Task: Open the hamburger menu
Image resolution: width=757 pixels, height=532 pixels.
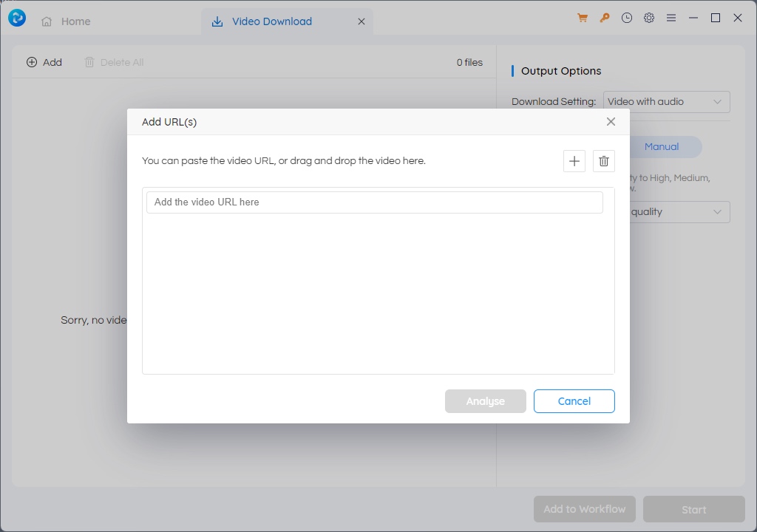Action: point(671,17)
